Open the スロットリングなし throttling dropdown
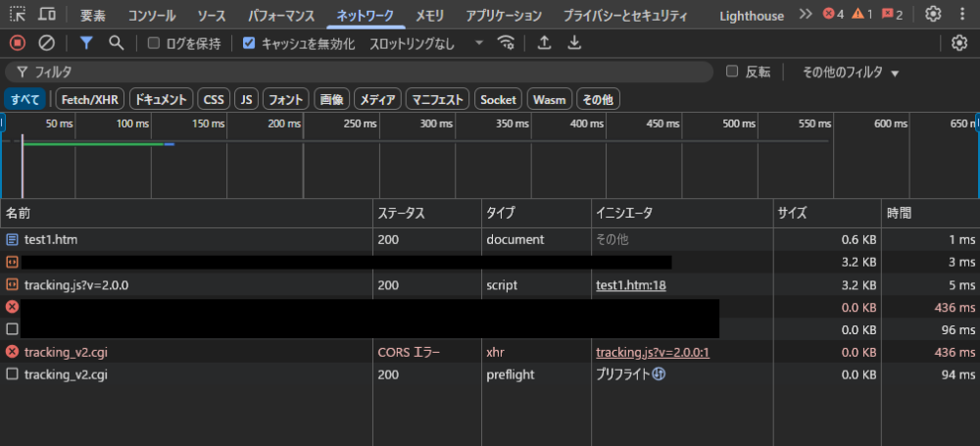Viewport: 980px width, 446px height. coord(424,43)
